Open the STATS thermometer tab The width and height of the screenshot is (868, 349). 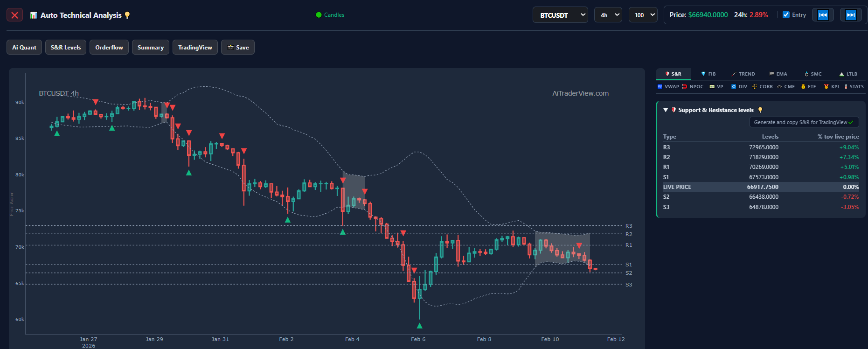coord(854,87)
